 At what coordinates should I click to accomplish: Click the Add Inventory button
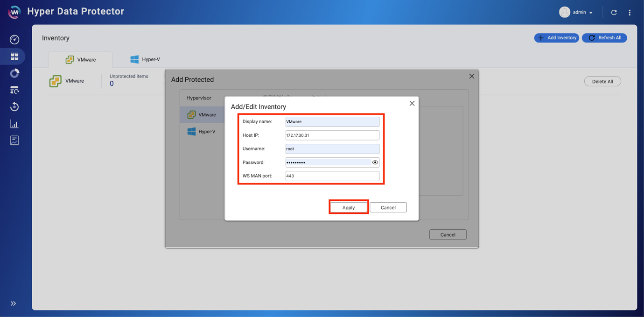click(556, 38)
